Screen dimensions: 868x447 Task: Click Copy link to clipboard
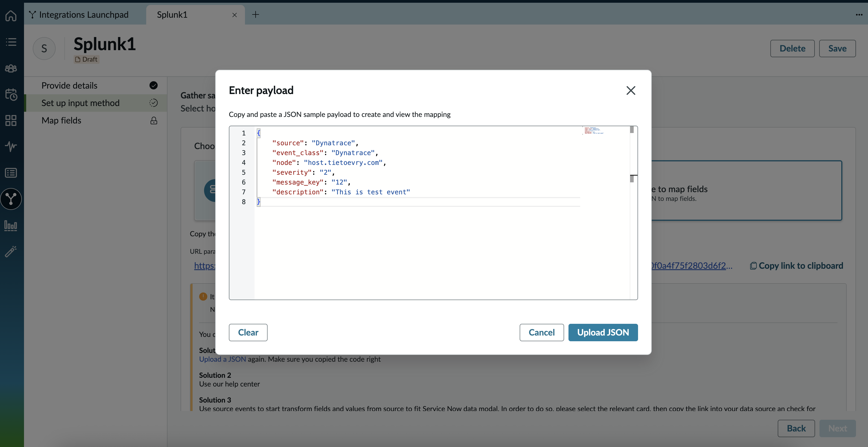(797, 265)
